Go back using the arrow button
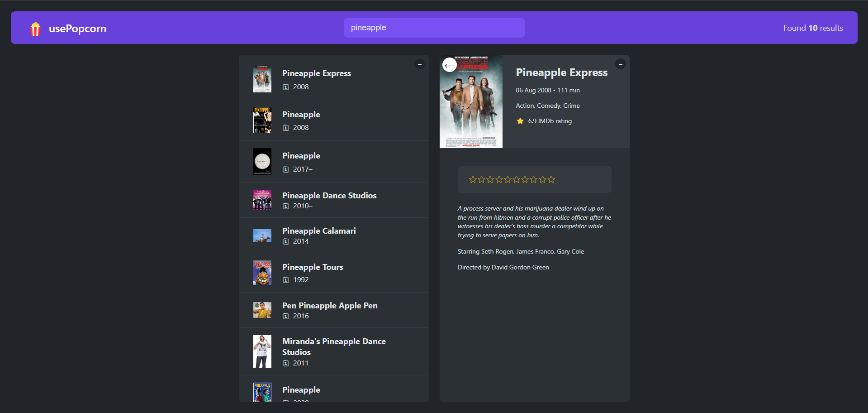This screenshot has height=413, width=868. point(450,65)
